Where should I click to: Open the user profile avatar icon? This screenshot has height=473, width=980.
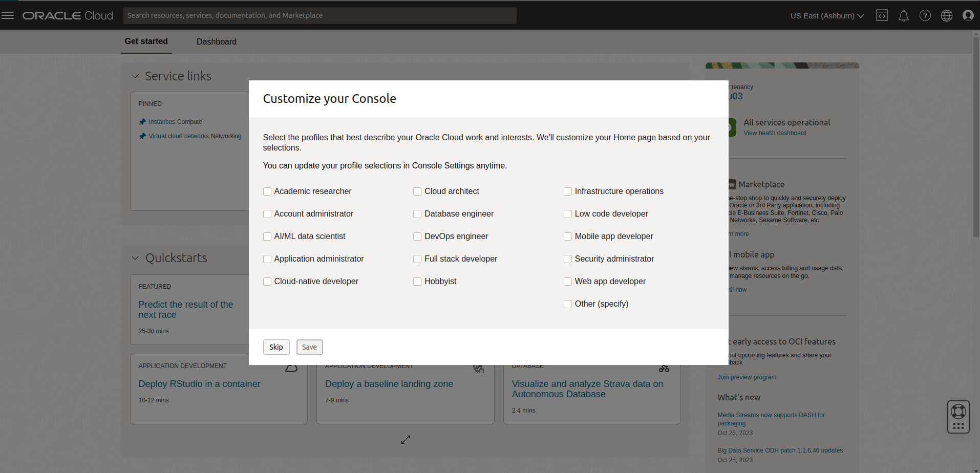coord(968,15)
